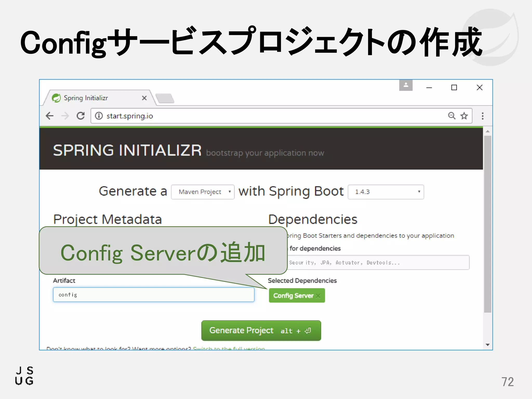The image size is (532, 399).
Task: Select the Spring Initializr tab
Action: coord(99,98)
